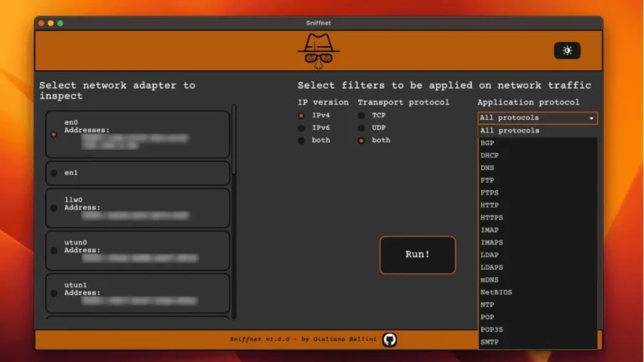
Task: Pick DHCP from the protocol list
Action: click(x=538, y=156)
